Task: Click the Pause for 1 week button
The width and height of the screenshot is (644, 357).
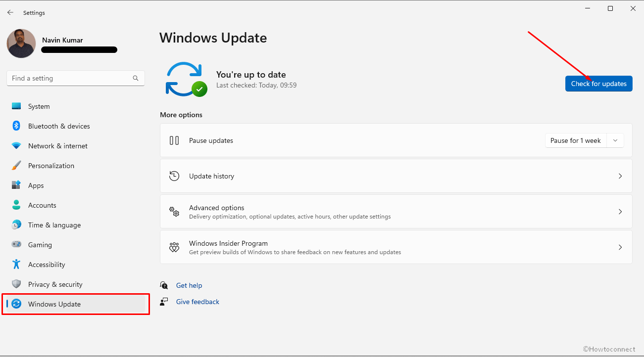Action: tap(576, 140)
